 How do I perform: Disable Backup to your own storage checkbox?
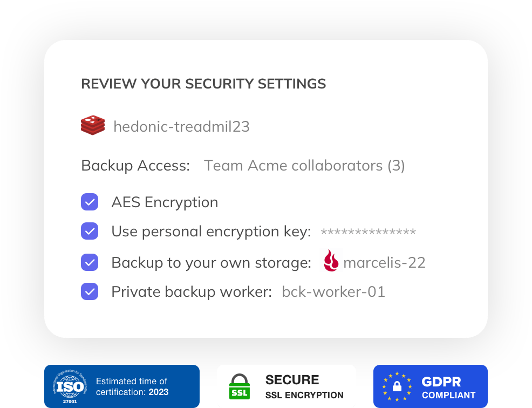coord(90,262)
